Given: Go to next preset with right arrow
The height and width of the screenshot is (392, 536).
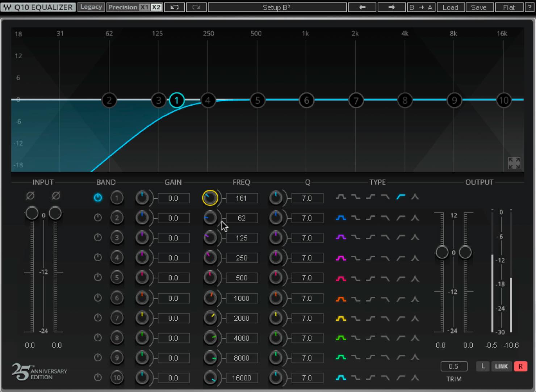Looking at the screenshot, I should click(391, 7).
